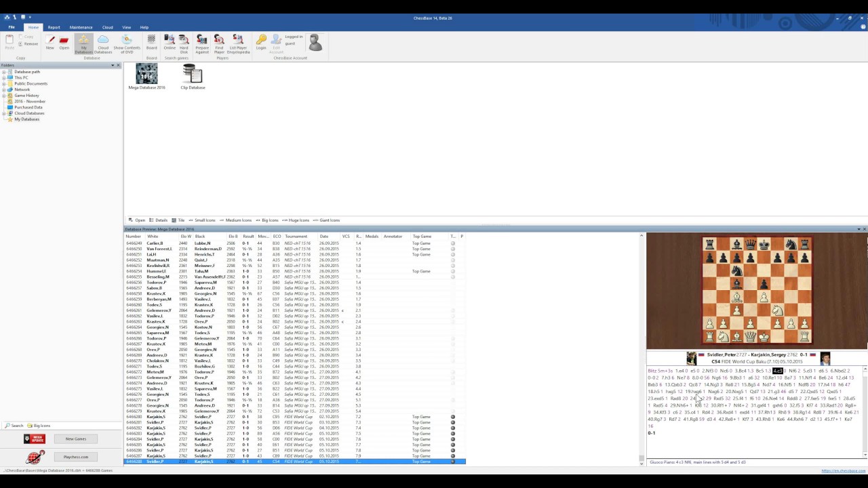Open the Find Player tool

click(219, 43)
